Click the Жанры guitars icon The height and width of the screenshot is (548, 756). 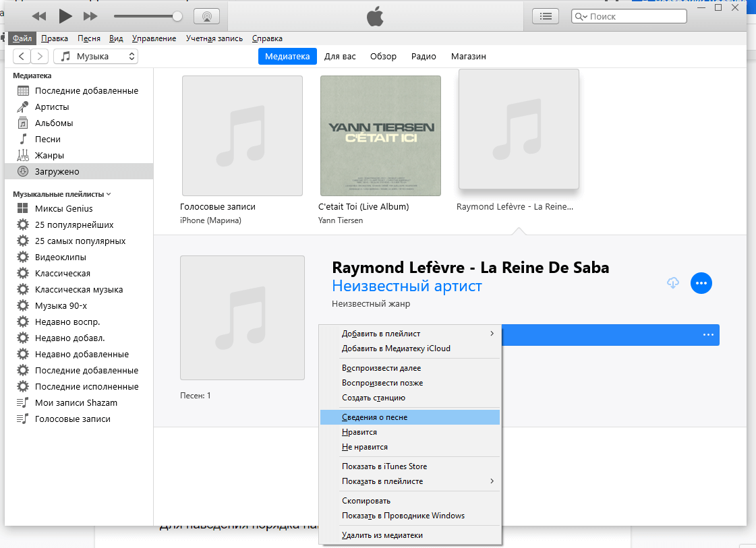(x=23, y=155)
